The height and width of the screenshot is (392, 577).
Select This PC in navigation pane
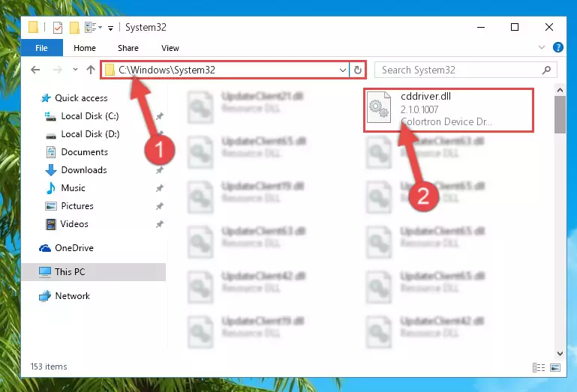[94, 272]
